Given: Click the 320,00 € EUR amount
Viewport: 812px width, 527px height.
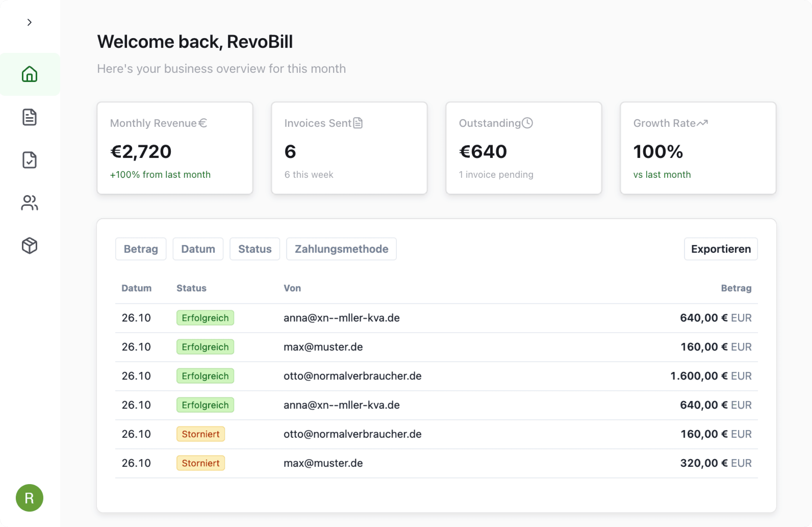Looking at the screenshot, I should coord(716,463).
